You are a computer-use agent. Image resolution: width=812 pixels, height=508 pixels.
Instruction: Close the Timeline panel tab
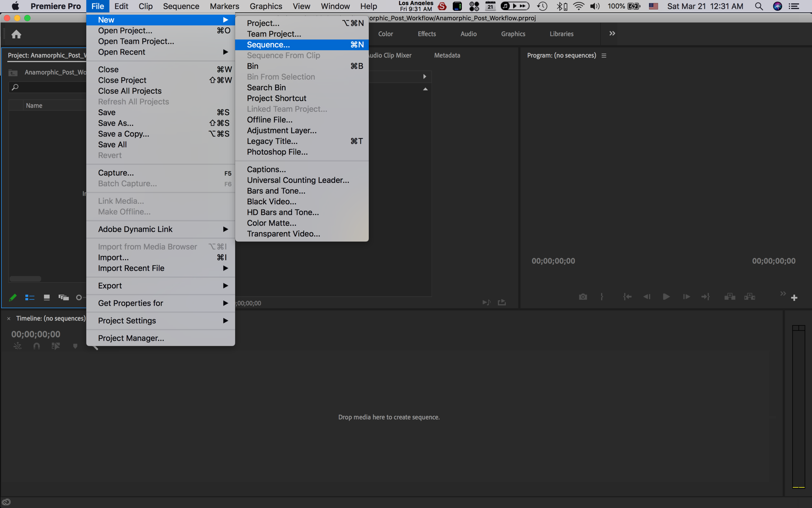tap(9, 319)
